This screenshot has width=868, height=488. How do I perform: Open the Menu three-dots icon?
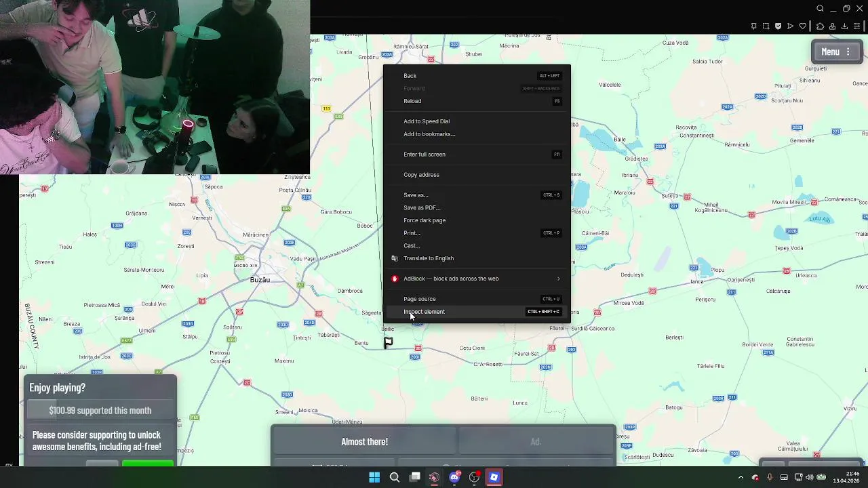click(848, 52)
